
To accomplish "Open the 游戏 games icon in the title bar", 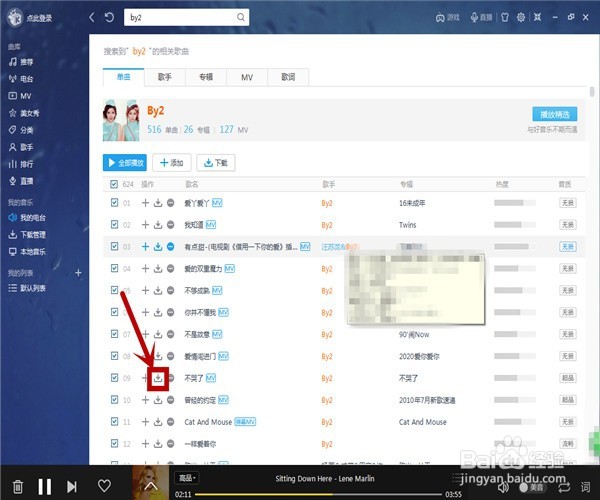I will 447,18.
